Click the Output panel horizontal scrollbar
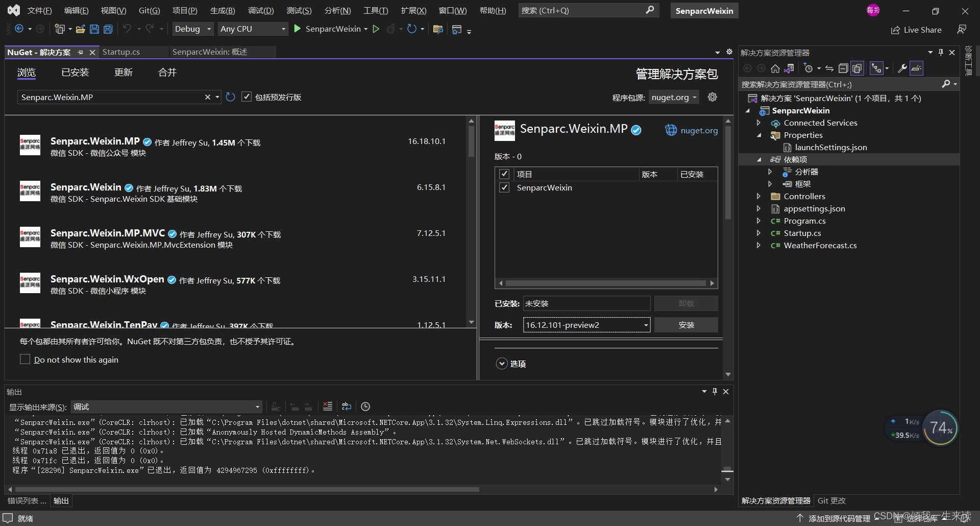Screen dimensions: 980x526 [247, 489]
